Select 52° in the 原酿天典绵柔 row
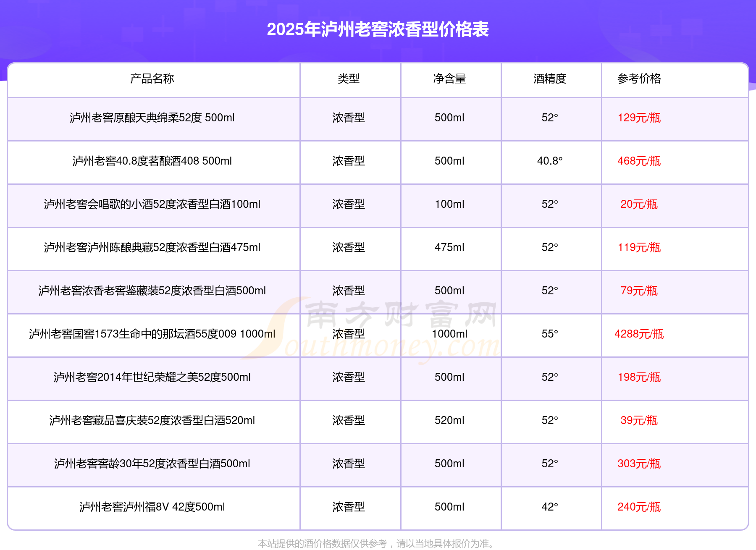Screen dimensions: 756x550 coord(550,118)
